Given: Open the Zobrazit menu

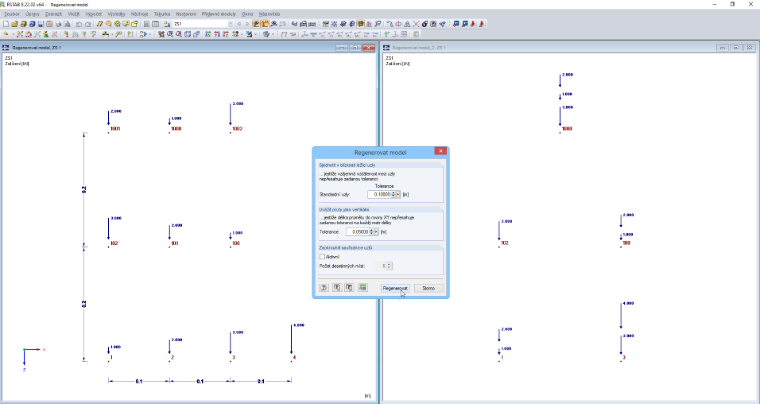Looking at the screenshot, I should (x=53, y=14).
